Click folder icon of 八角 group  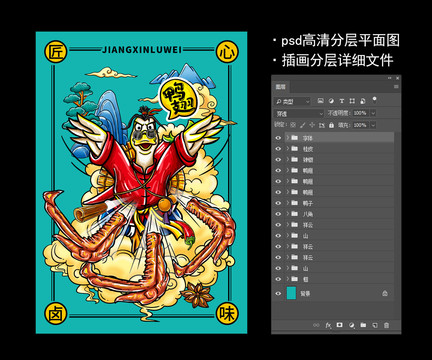coord(294,214)
